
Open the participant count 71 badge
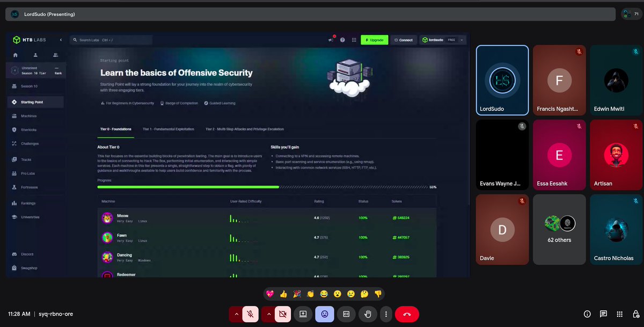click(631, 14)
